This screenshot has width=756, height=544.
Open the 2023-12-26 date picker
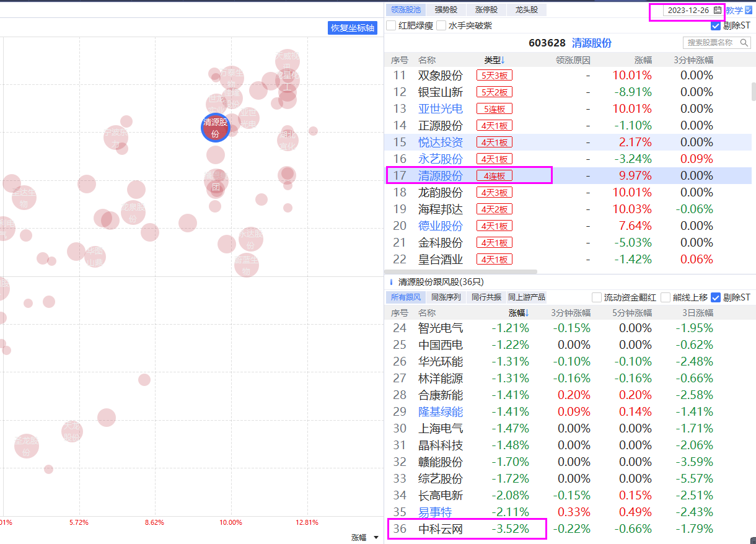(693, 10)
